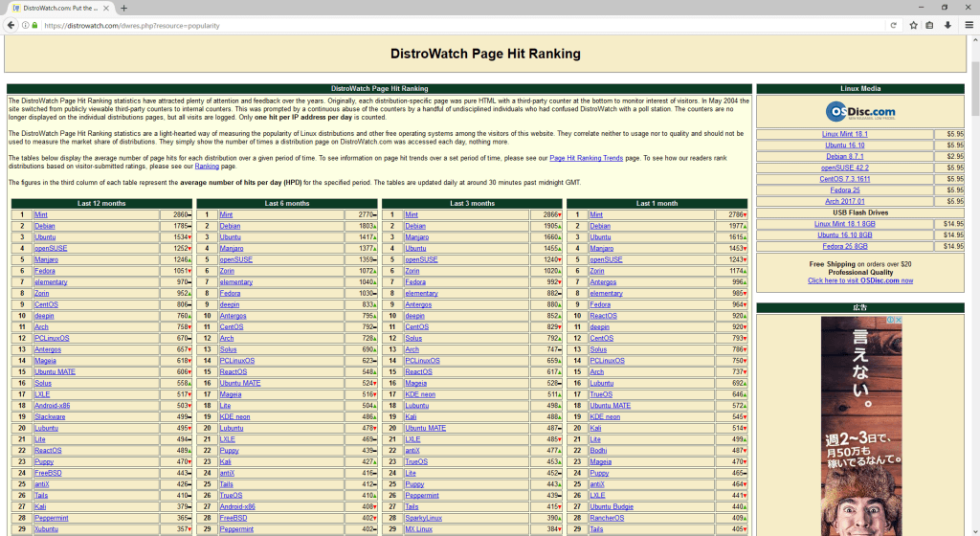The width and height of the screenshot is (980, 536).
Task: Open the Ubuntu 16.10 8GB link
Action: click(x=844, y=235)
